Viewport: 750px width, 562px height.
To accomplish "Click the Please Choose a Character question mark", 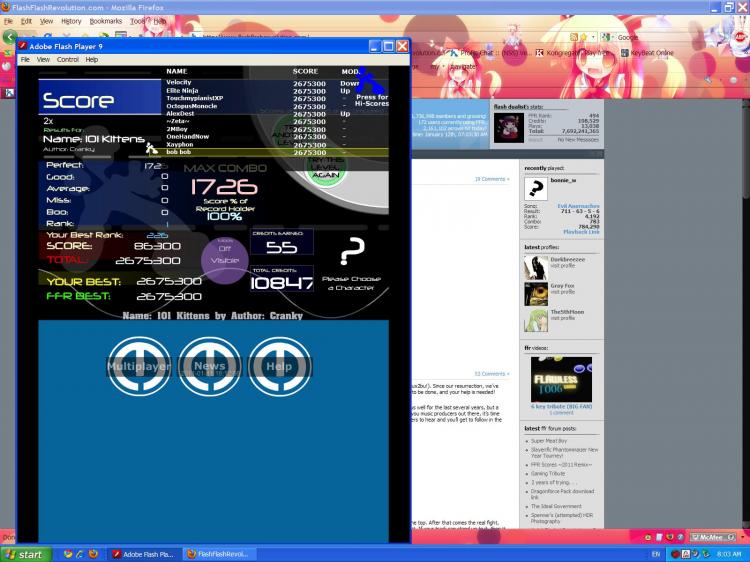I will tap(352, 252).
